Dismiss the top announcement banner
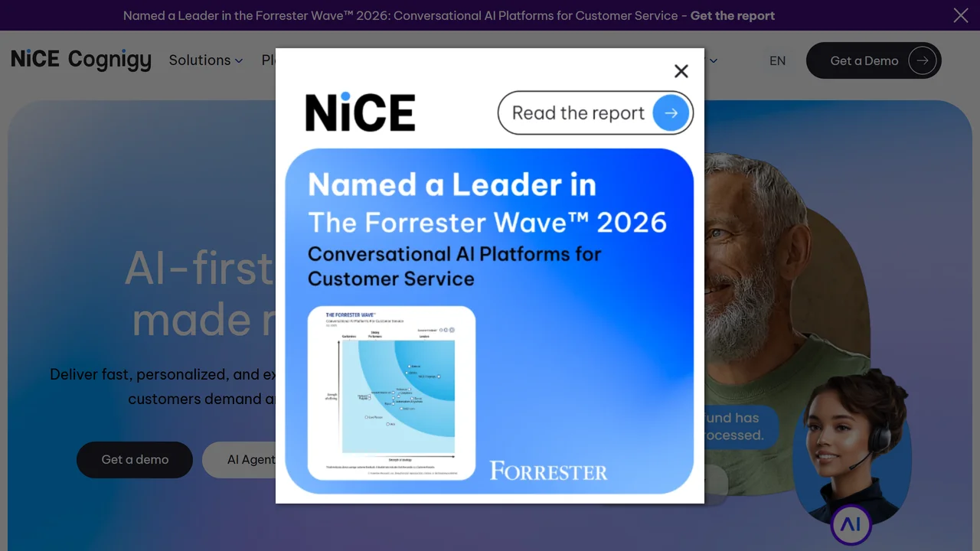Image resolution: width=980 pixels, height=551 pixels. tap(961, 15)
